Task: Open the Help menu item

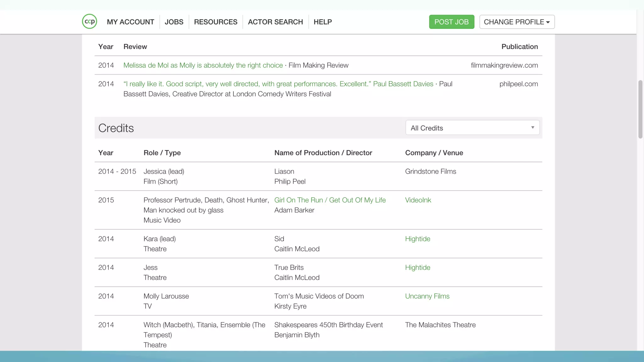Action: (x=323, y=22)
